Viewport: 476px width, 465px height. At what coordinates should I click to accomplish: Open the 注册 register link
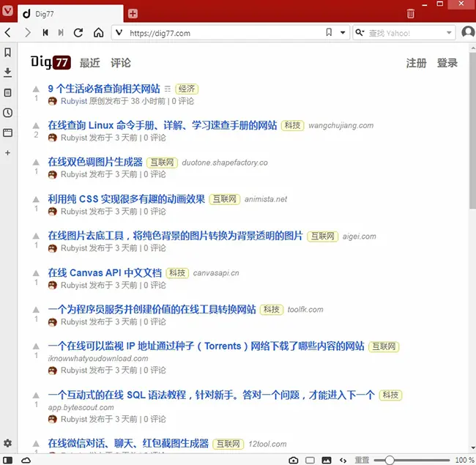(416, 63)
